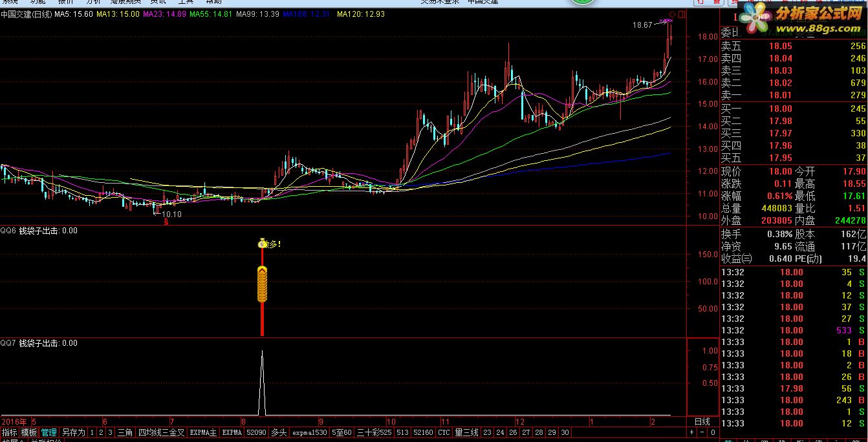Click the 日线 period label
Viewport: 868px width, 442px height.
point(702,421)
